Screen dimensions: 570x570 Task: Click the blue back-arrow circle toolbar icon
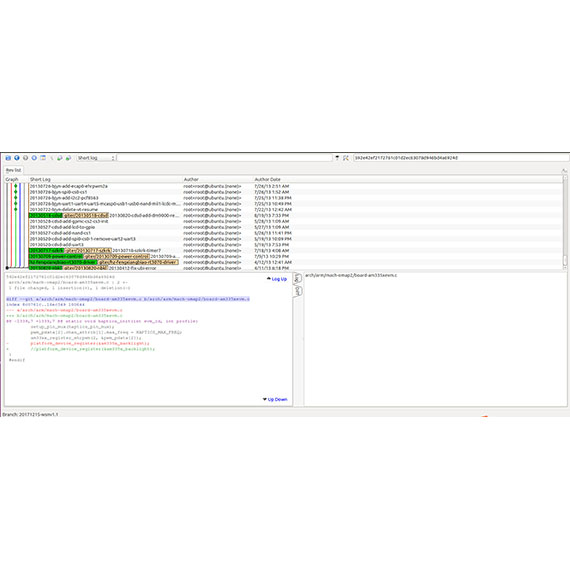coord(17,158)
